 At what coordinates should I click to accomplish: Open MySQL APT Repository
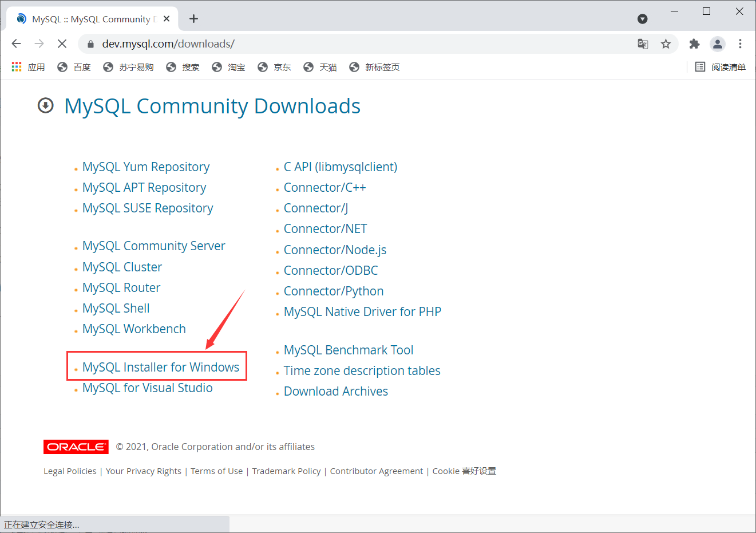tap(144, 187)
